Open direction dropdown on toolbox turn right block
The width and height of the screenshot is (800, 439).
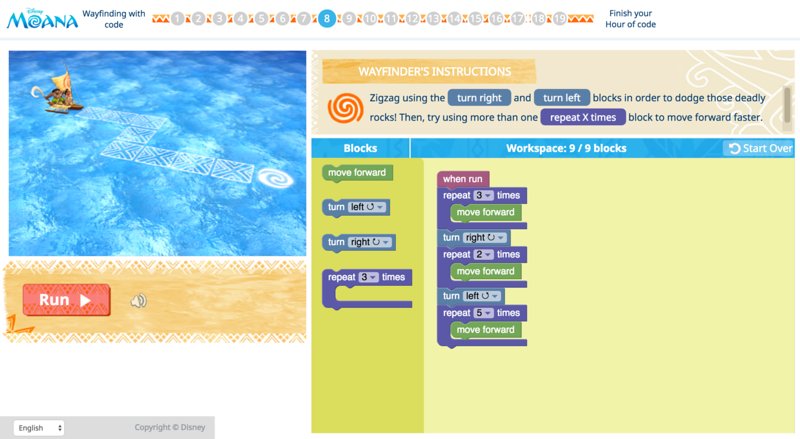point(370,242)
